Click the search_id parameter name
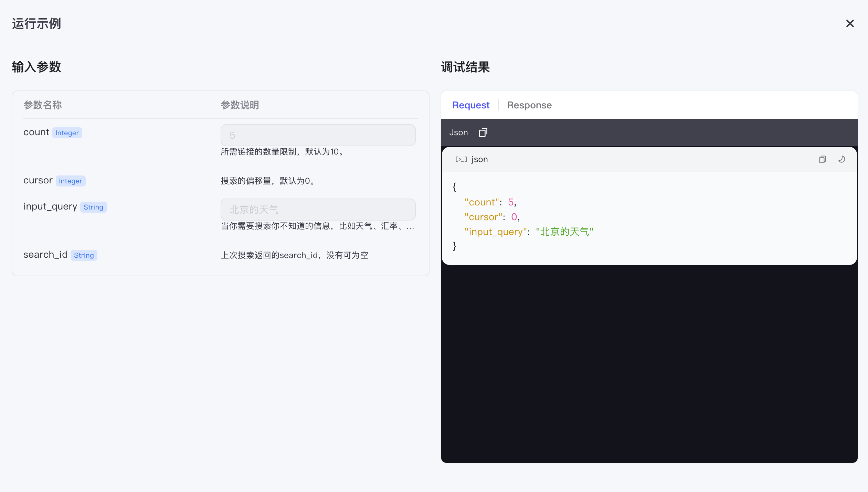The image size is (868, 492). click(x=45, y=255)
